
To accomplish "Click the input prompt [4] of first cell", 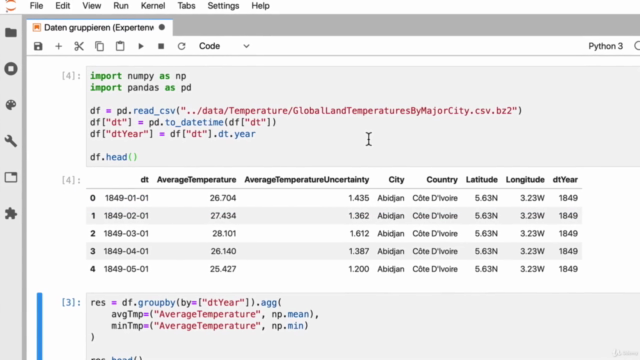I will (x=71, y=76).
